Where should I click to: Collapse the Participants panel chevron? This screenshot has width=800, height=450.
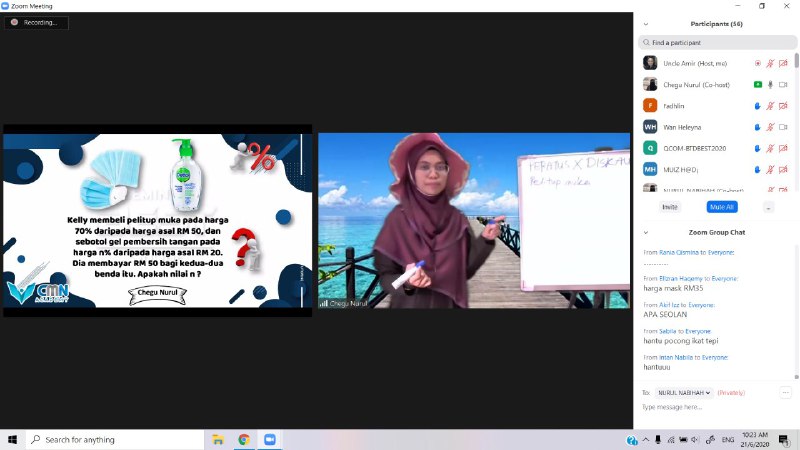[x=645, y=23]
